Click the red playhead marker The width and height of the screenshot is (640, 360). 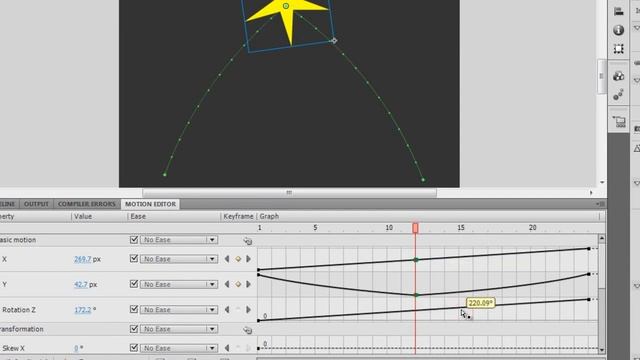coord(415,228)
